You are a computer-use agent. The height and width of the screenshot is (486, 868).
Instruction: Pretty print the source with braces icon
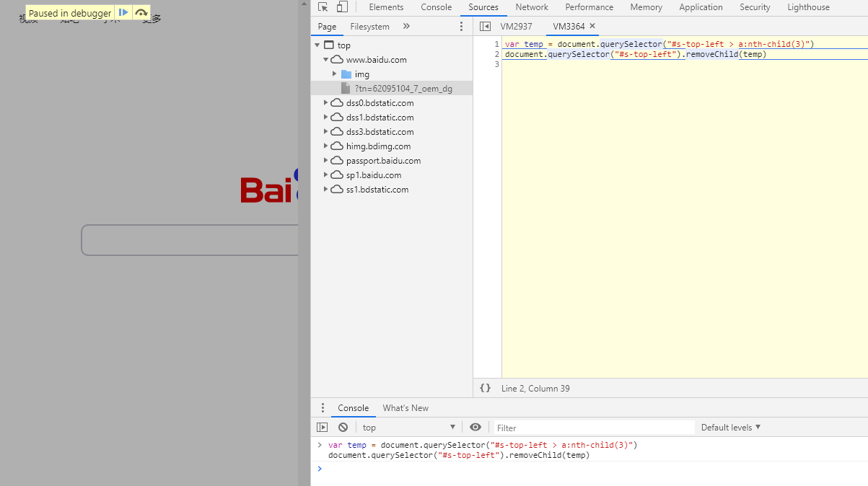[x=486, y=388]
